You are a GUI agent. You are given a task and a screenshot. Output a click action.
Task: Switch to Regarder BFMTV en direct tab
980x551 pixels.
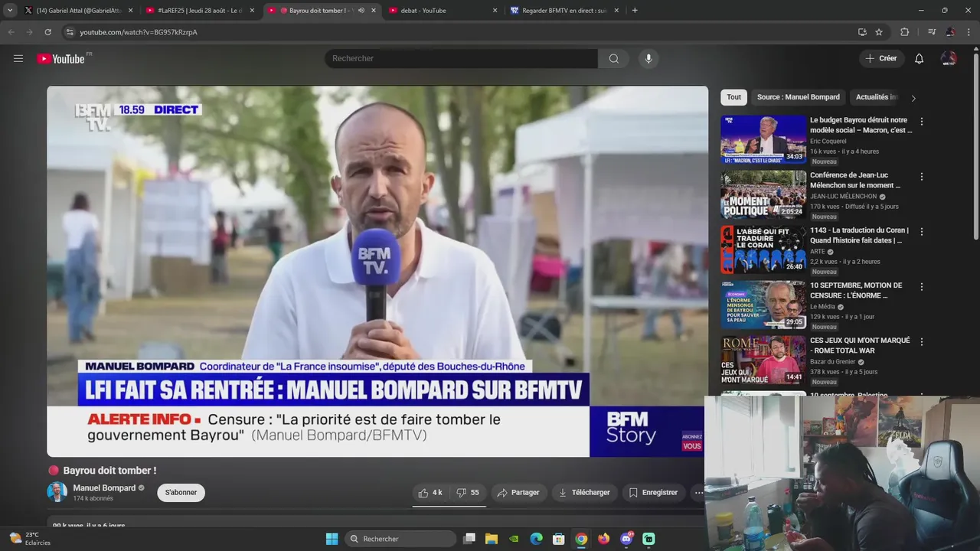[564, 11]
